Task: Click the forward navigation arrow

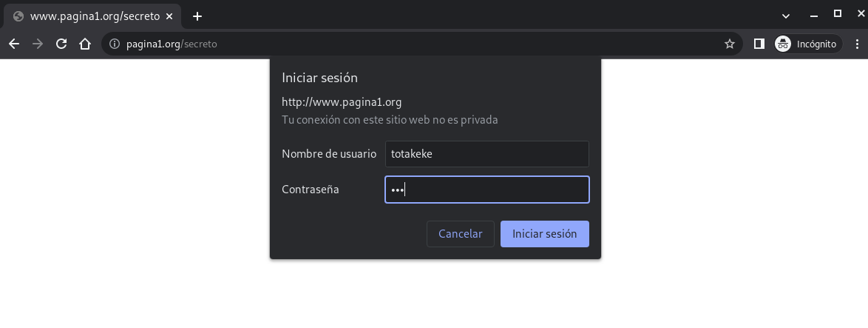Action: point(38,44)
